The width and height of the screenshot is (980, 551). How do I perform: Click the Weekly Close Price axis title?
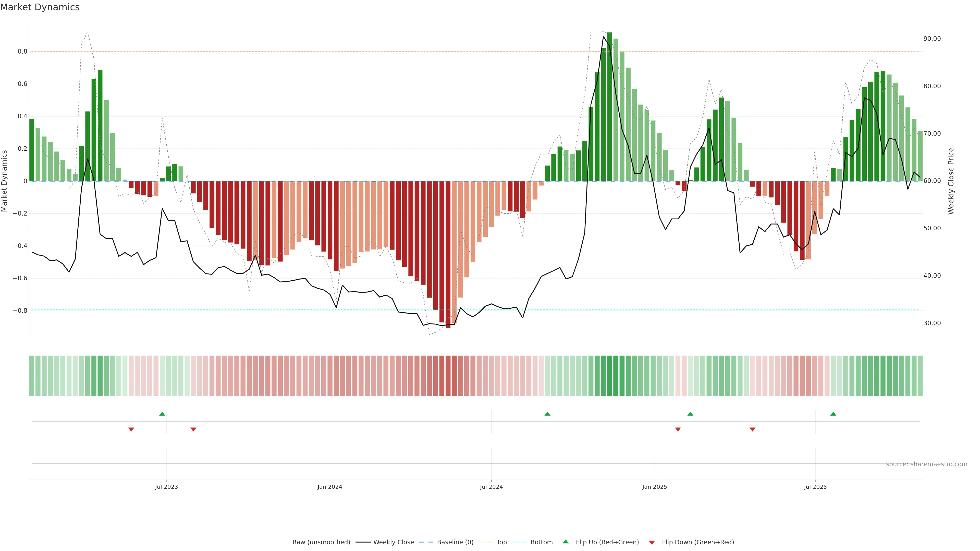click(951, 181)
